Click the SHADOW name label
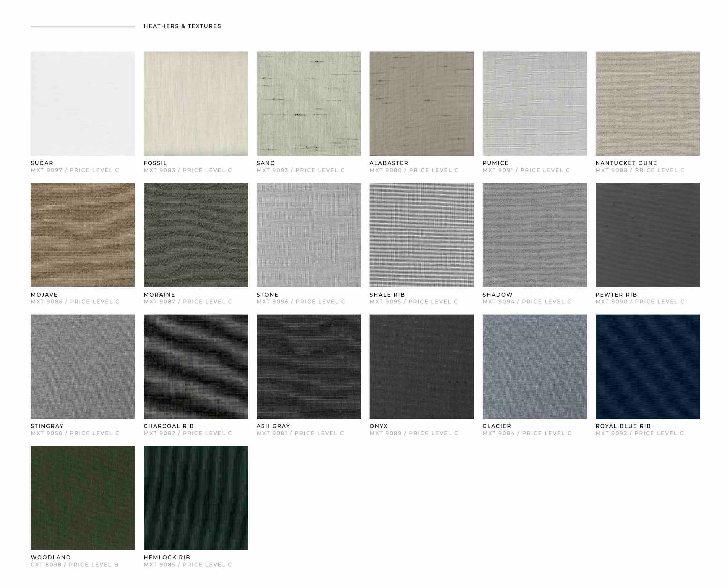The height and width of the screenshot is (588, 728). pyautogui.click(x=497, y=295)
